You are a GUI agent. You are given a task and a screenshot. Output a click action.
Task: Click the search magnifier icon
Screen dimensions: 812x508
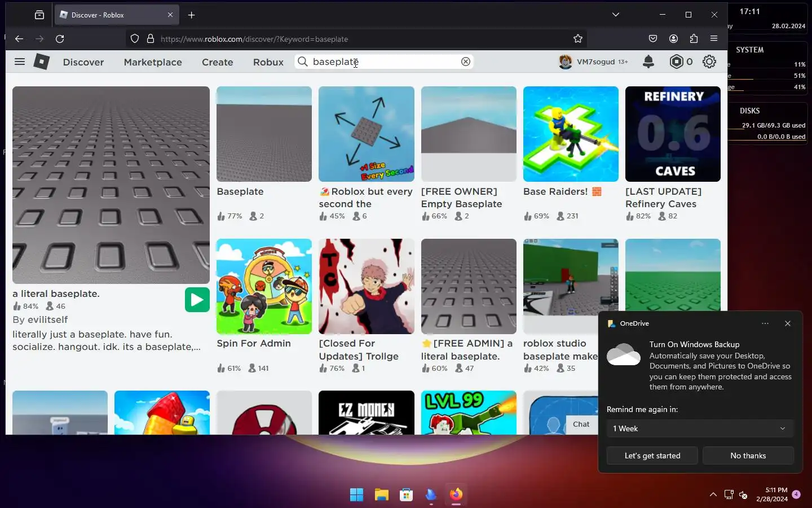pyautogui.click(x=303, y=62)
